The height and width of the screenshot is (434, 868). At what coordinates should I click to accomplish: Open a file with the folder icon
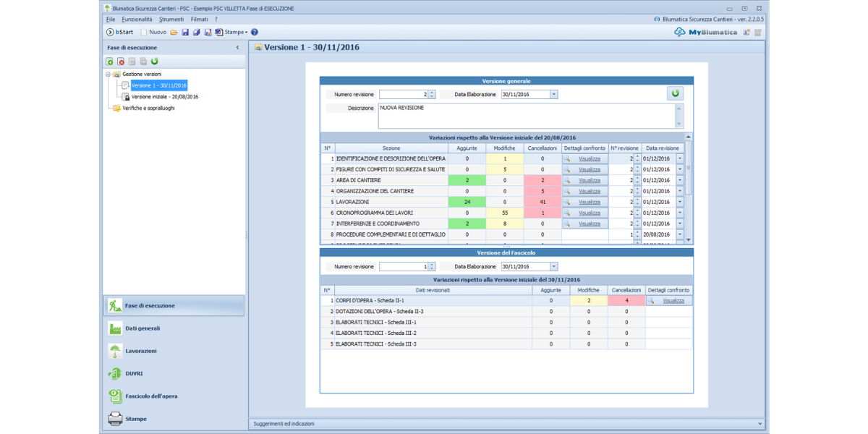tap(174, 32)
